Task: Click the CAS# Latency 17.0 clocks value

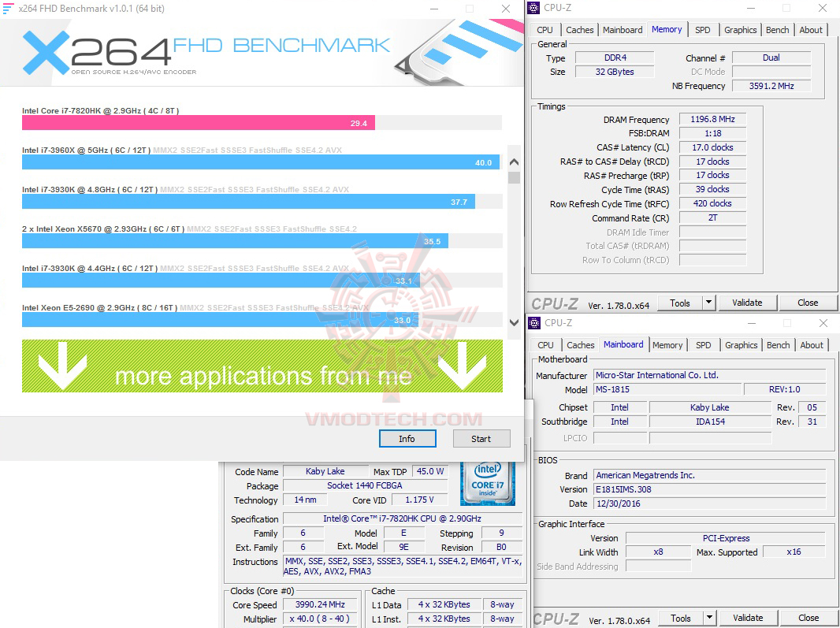Action: 712,147
